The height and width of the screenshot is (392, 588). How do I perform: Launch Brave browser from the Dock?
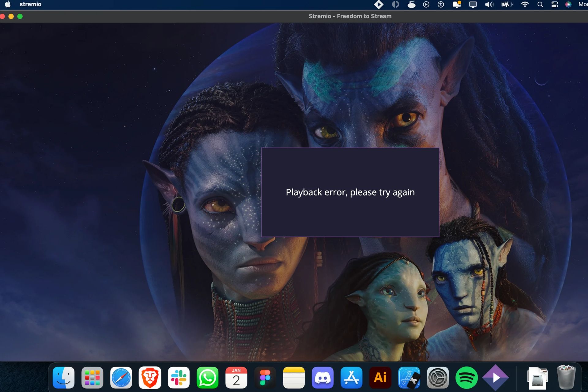tap(150, 378)
